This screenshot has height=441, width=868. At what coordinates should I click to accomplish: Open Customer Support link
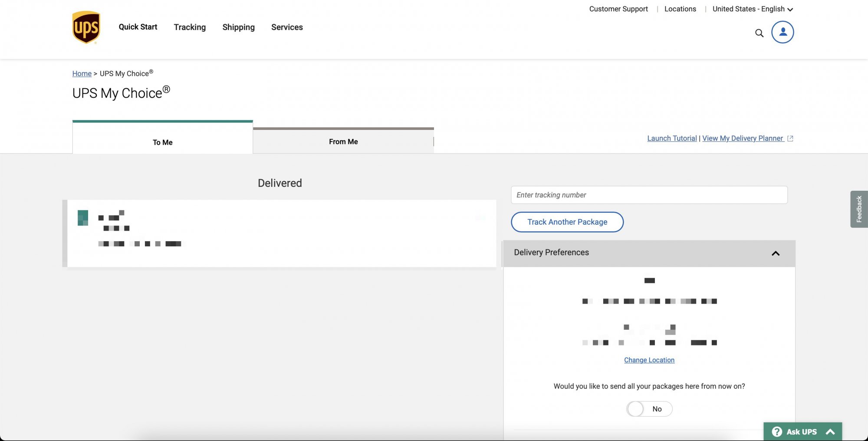[618, 9]
